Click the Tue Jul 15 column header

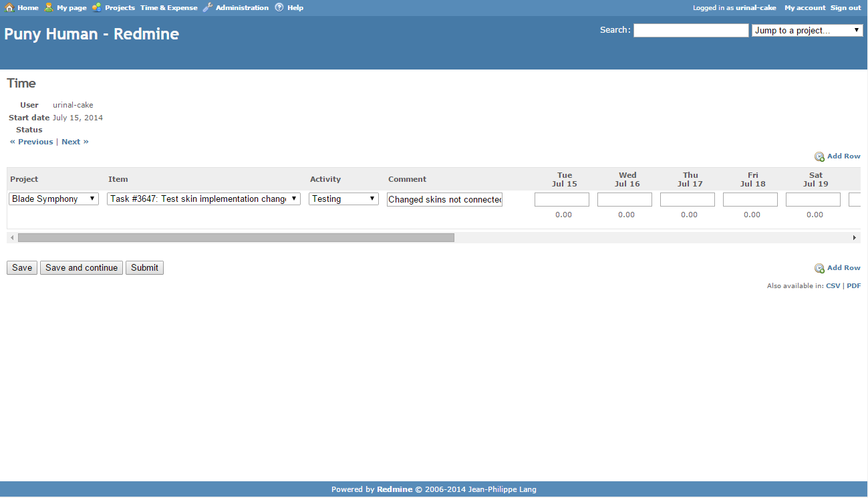point(565,179)
